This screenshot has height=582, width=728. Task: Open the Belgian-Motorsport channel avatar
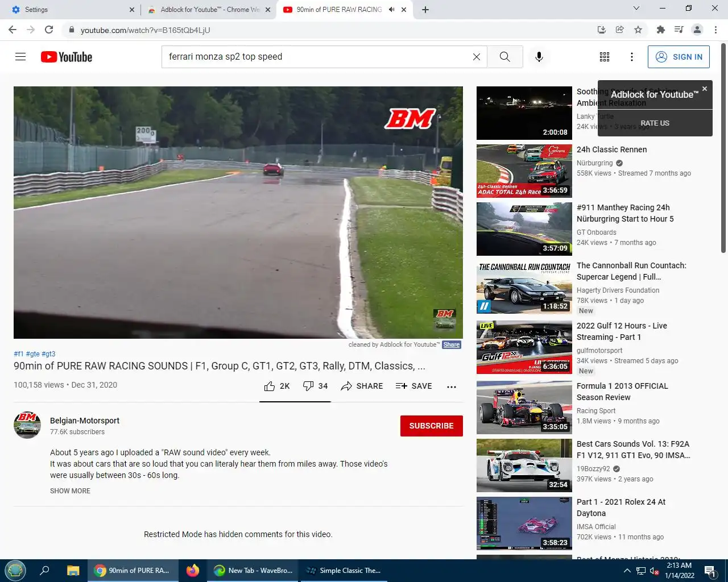tap(27, 425)
